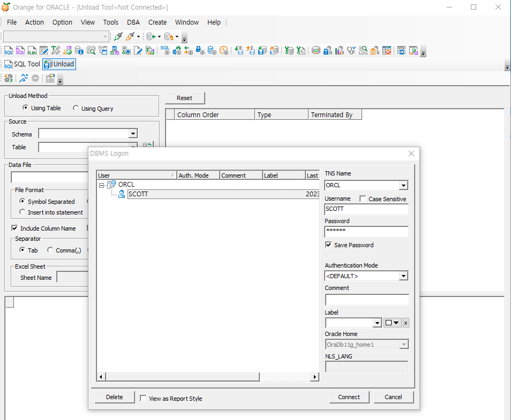Clear label with the x button
Screen dimensions: 511x420
[405, 323]
